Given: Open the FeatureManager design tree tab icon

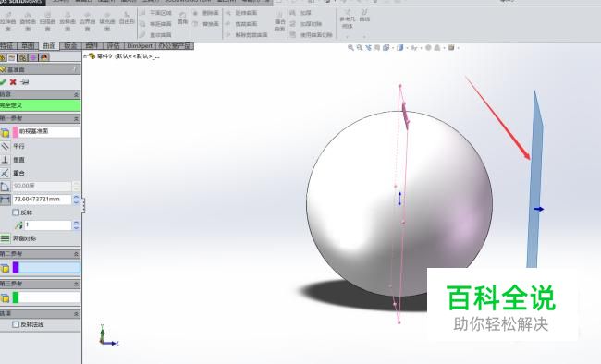Looking at the screenshot, I should click(x=2, y=57).
